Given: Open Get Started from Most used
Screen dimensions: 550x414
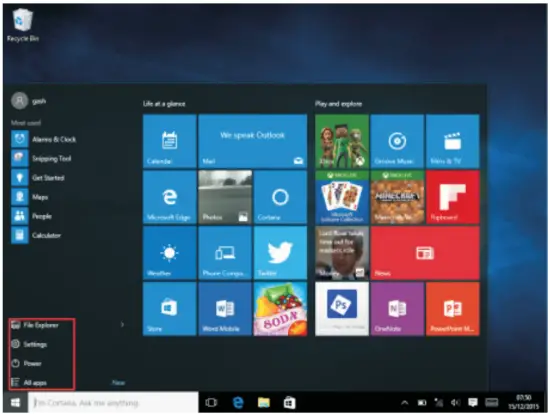Looking at the screenshot, I should click(38, 178).
